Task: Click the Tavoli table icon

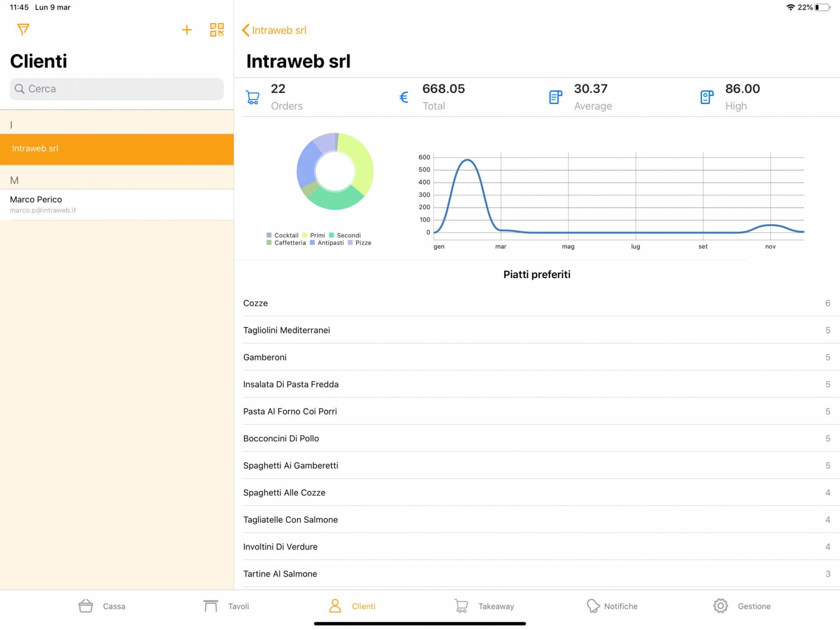Action: click(211, 606)
